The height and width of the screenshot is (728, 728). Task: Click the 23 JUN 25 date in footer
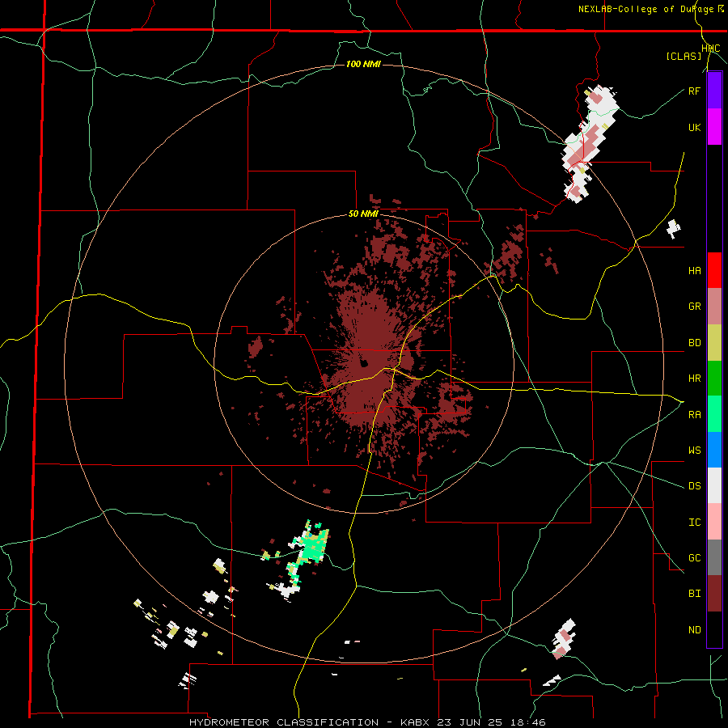tap(472, 722)
